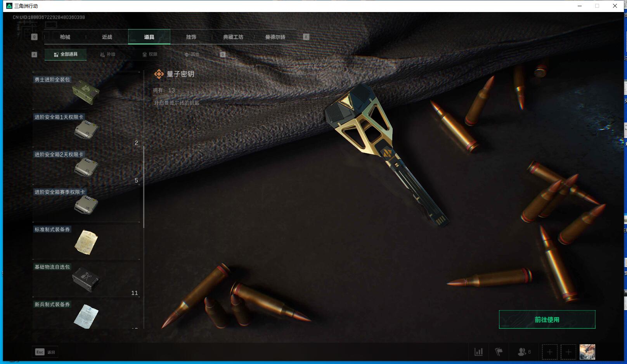Click the item list scrollbar
The width and height of the screenshot is (627, 364).
[x=144, y=187]
